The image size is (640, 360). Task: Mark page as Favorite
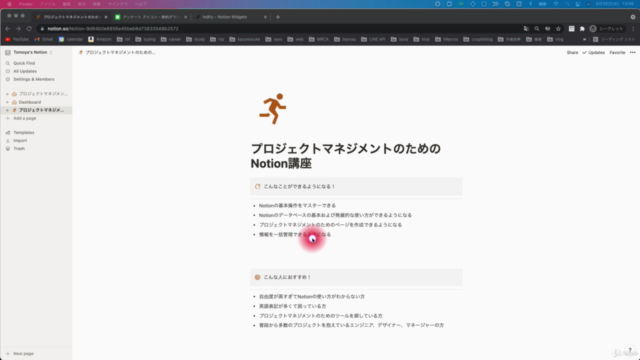click(x=617, y=52)
